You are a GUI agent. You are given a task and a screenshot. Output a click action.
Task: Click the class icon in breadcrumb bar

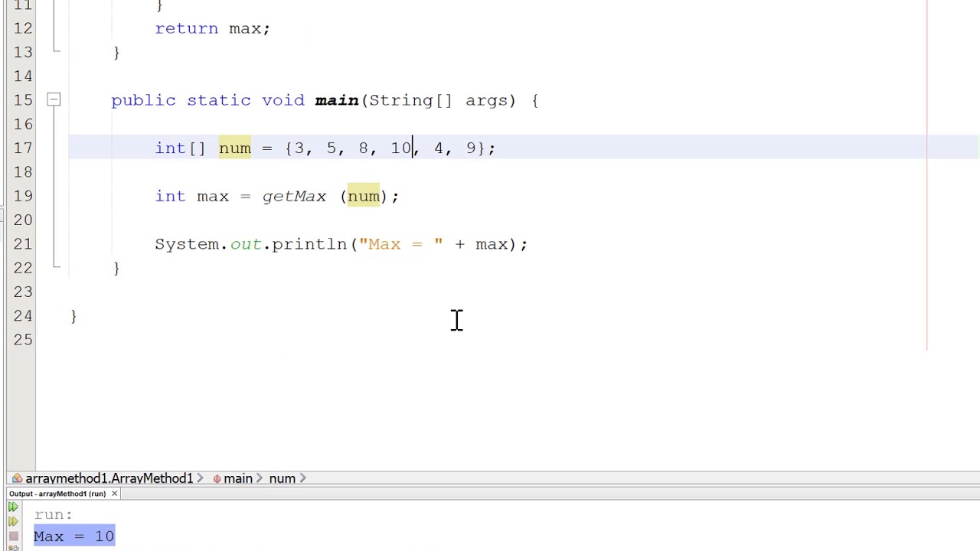point(17,478)
